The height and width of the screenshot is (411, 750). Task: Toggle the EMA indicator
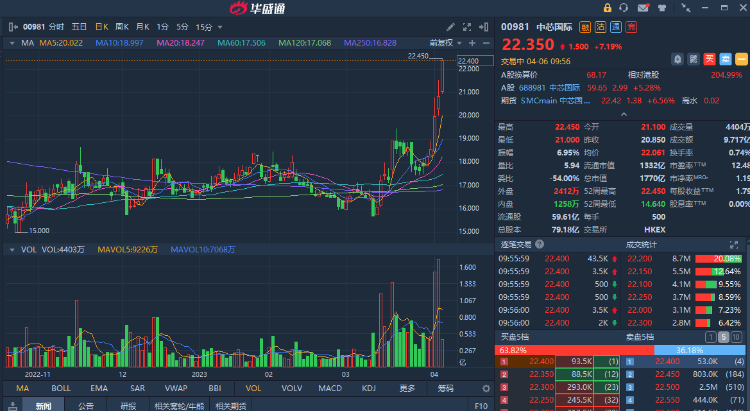coord(99,388)
